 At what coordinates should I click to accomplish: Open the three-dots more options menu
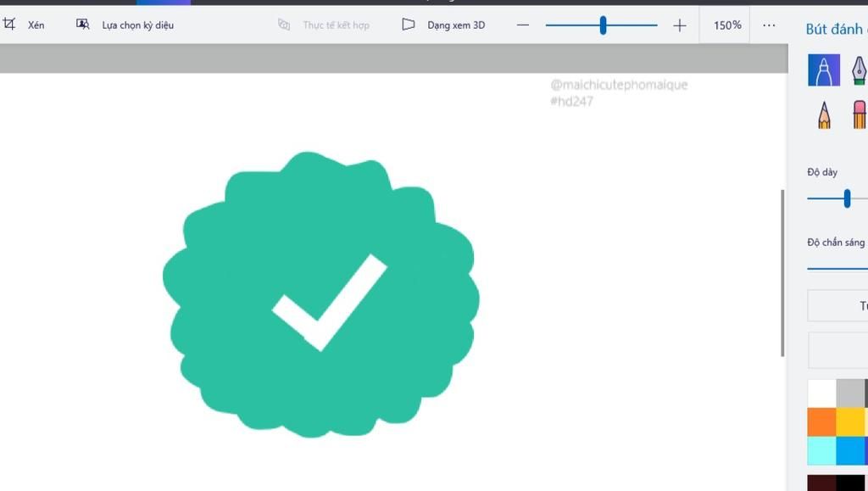tap(769, 25)
